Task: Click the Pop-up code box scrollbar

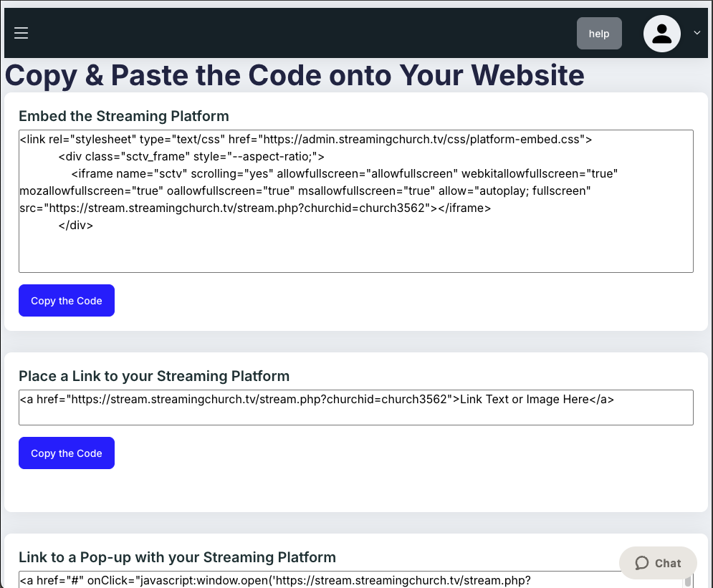Action: pyautogui.click(x=688, y=580)
